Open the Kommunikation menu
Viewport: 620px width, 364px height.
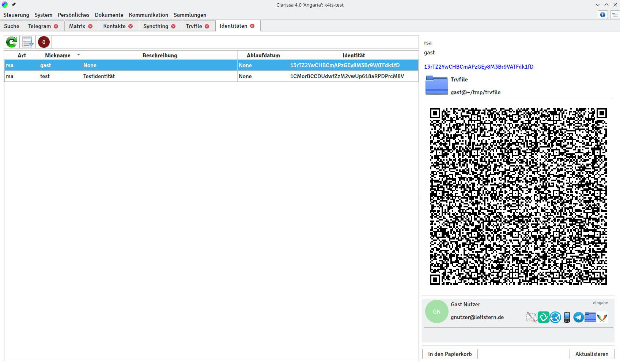(148, 15)
